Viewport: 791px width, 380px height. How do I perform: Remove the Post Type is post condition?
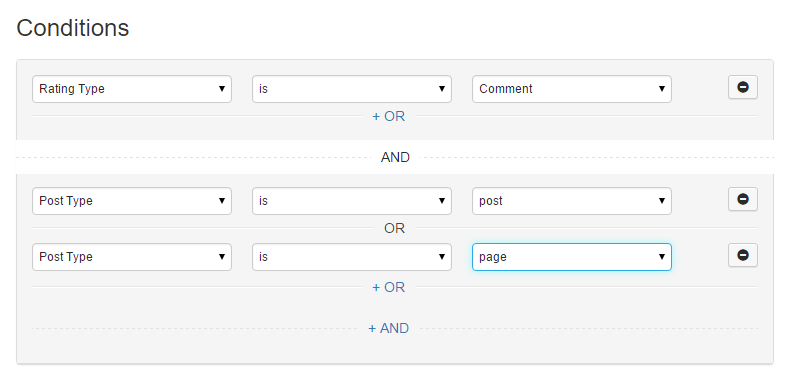(x=743, y=199)
